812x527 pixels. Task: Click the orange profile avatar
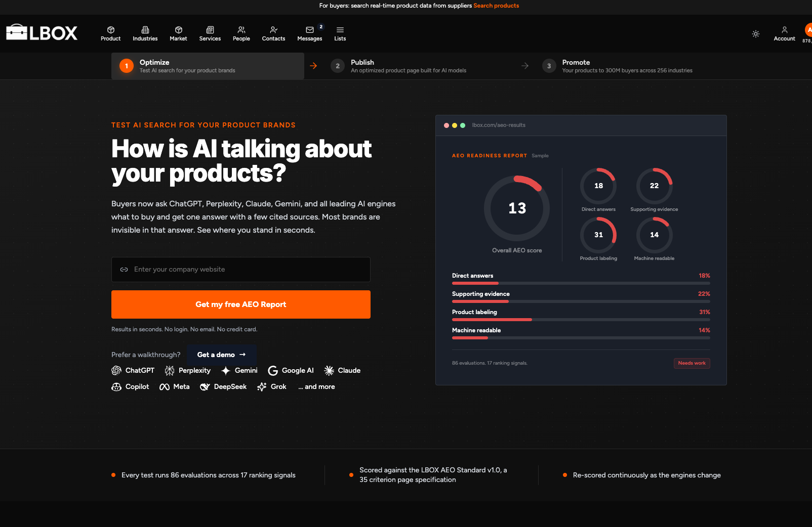click(x=809, y=30)
